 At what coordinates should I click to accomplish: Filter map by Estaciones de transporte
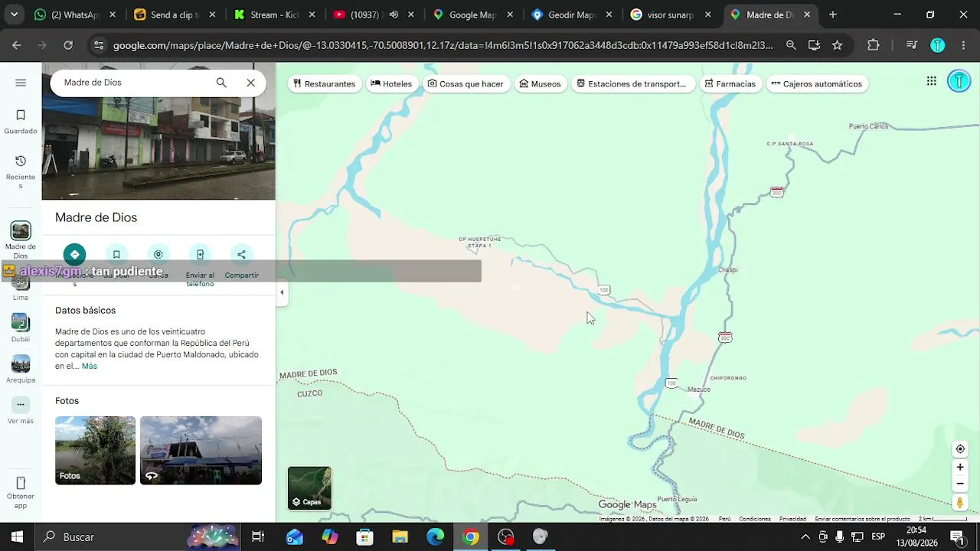coord(632,83)
